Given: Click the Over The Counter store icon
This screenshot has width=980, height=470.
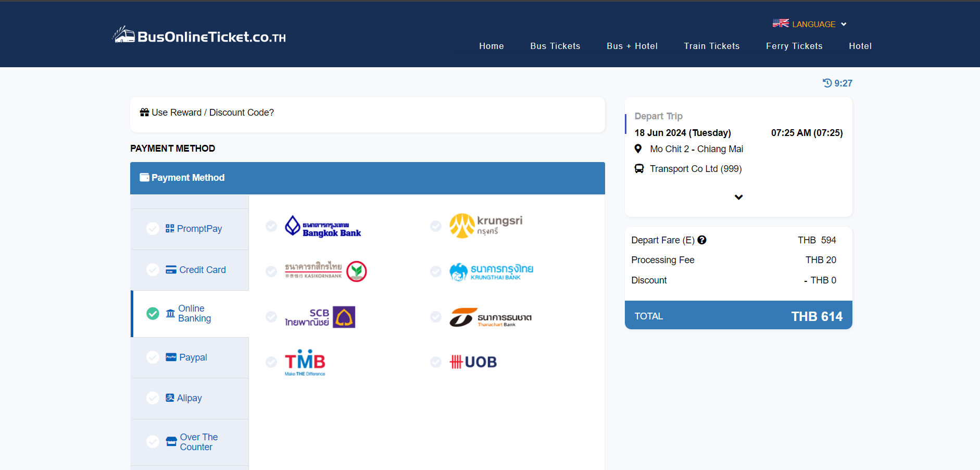Looking at the screenshot, I should pyautogui.click(x=171, y=441).
